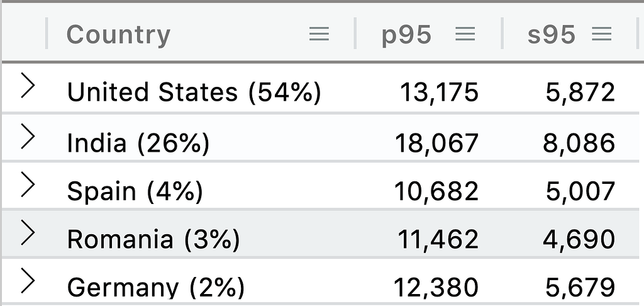This screenshot has height=306, width=644.
Task: Open the p95 column menu icon
Action: pos(465,34)
